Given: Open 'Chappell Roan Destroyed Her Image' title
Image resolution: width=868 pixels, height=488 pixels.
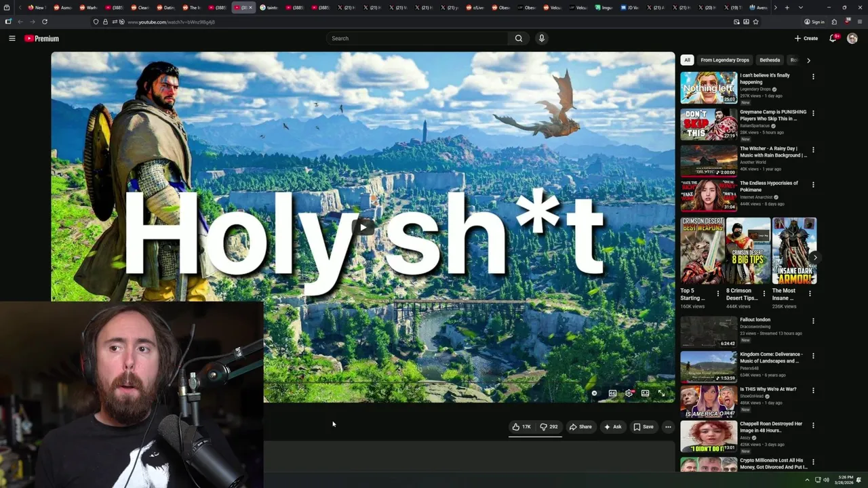Looking at the screenshot, I should coord(770,427).
